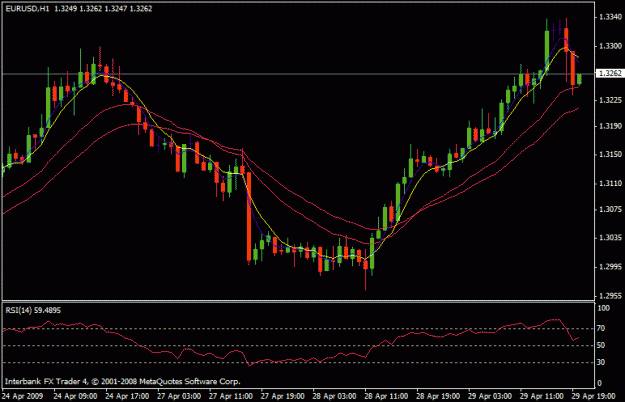Click the 1.3225 price scale label

point(610,100)
